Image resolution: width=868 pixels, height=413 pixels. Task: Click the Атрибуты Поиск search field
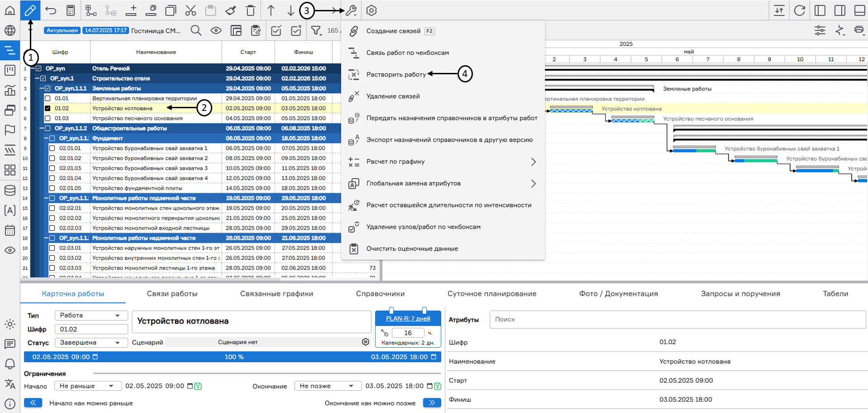coord(677,319)
